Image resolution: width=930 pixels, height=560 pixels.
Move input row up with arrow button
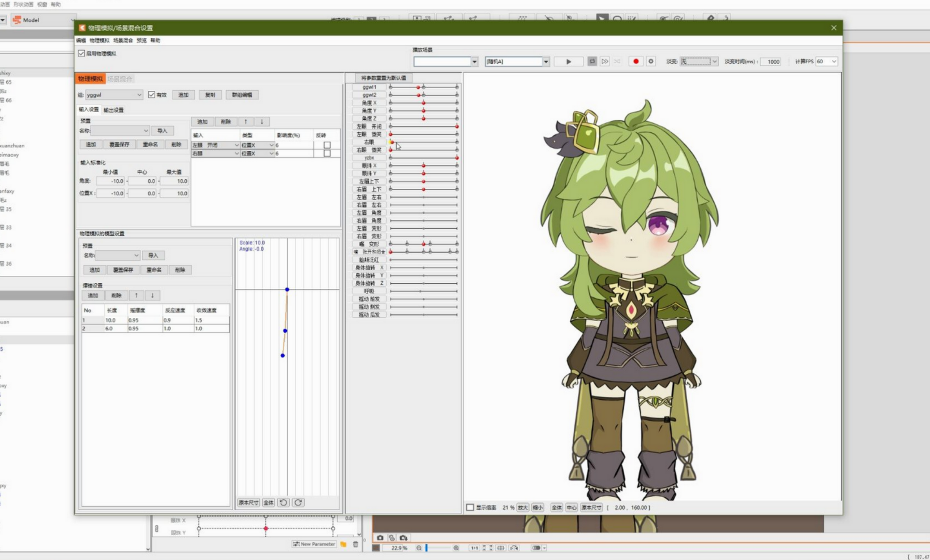(246, 121)
